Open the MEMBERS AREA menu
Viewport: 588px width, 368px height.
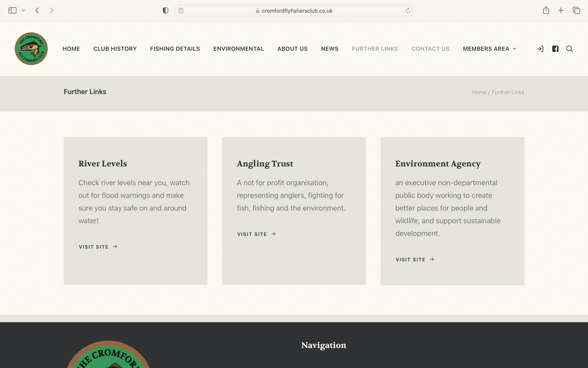pos(486,49)
